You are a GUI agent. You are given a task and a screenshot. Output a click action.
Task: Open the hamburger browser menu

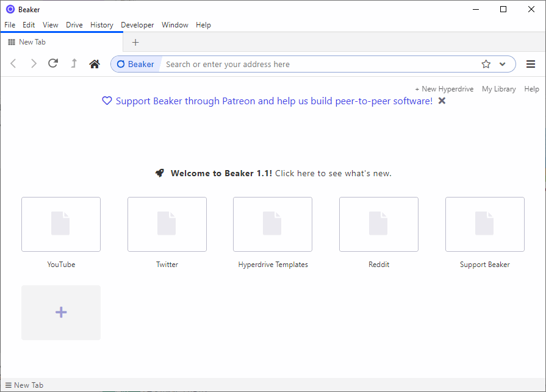click(531, 64)
